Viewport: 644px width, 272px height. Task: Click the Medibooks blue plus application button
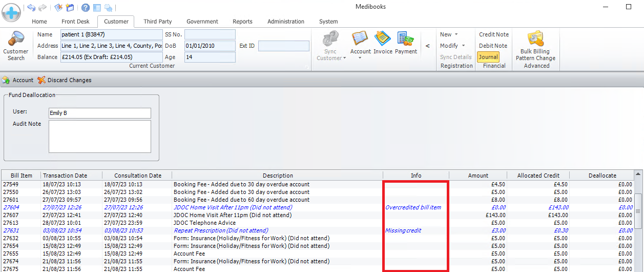(x=11, y=11)
